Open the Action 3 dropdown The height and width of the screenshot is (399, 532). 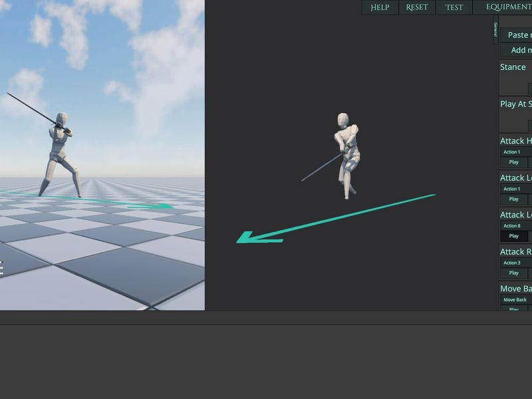point(516,263)
